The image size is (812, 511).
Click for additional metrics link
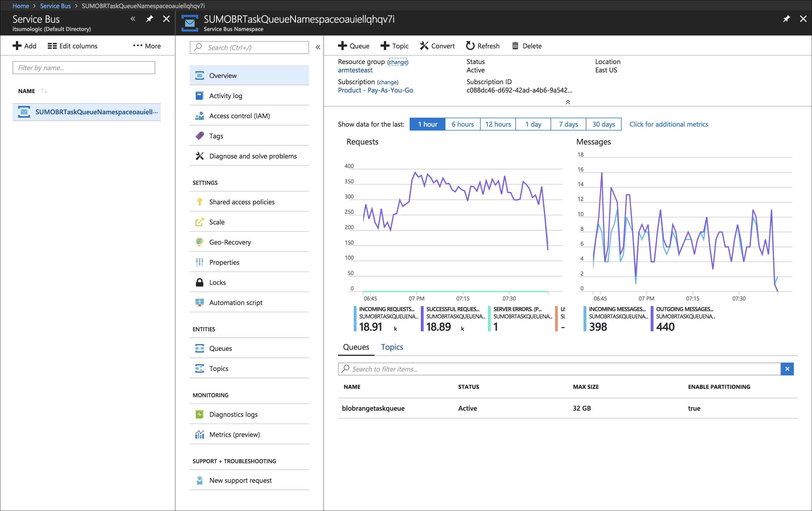(x=668, y=124)
